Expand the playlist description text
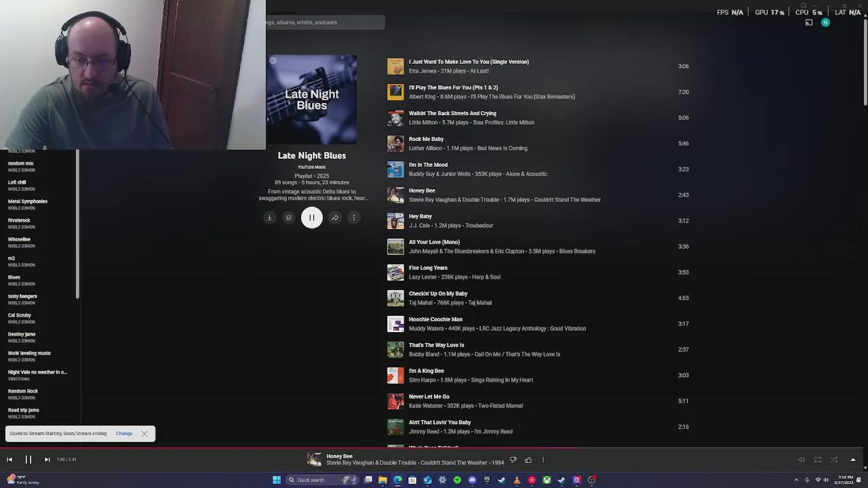Image resolution: width=868 pixels, height=488 pixels. (x=313, y=195)
